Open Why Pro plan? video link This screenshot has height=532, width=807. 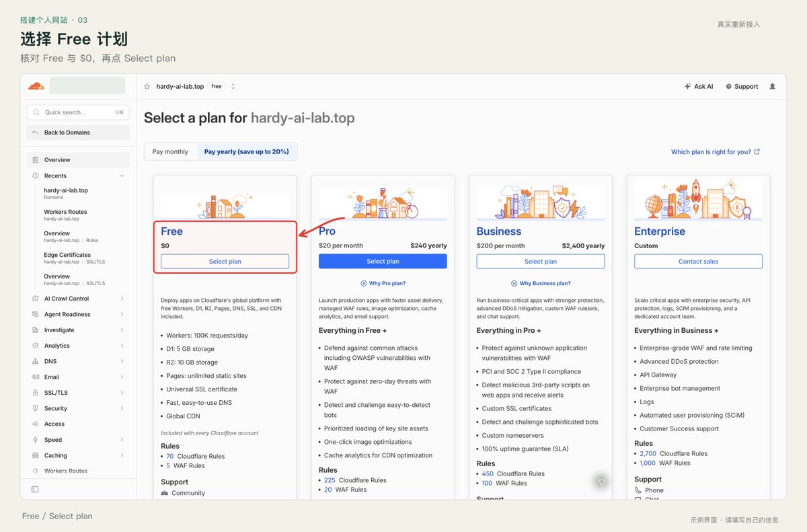(383, 284)
